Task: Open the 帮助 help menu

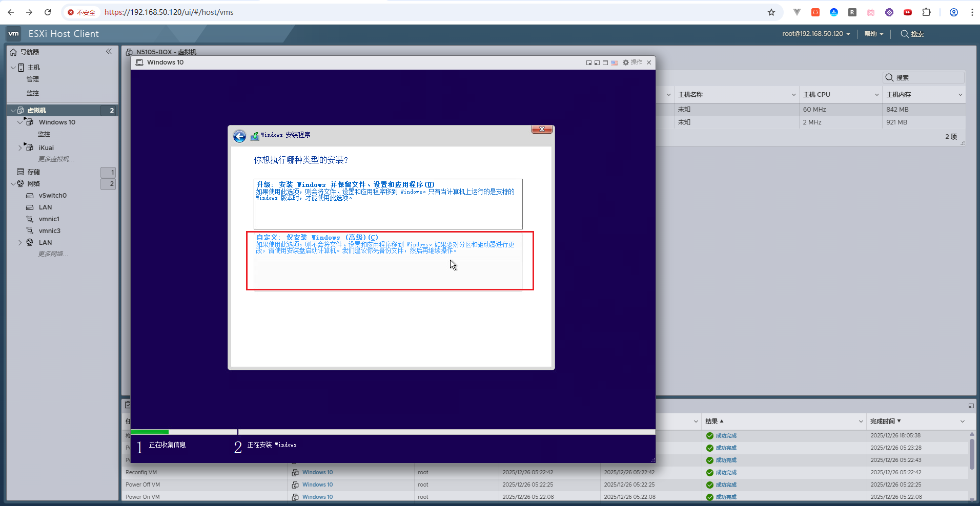Action: (873, 34)
